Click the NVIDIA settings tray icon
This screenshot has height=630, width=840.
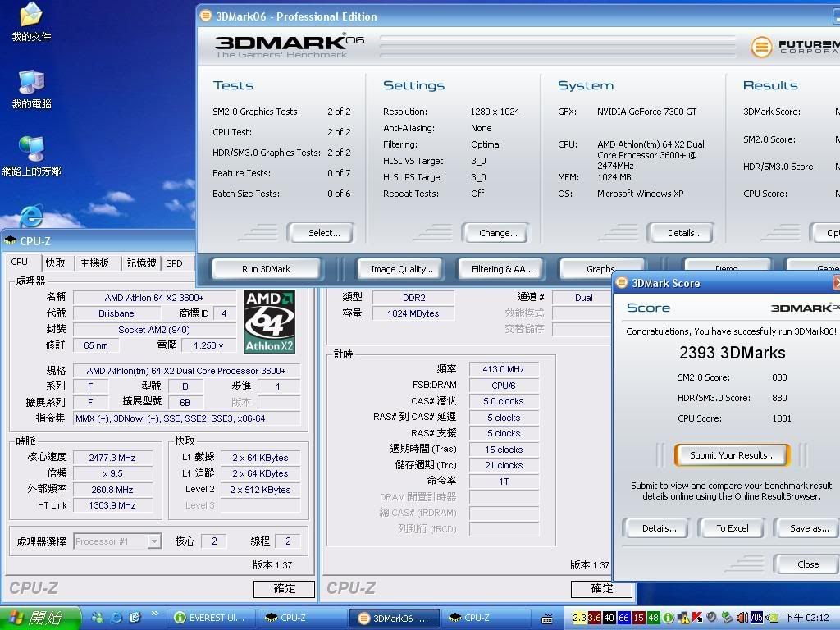click(772, 618)
